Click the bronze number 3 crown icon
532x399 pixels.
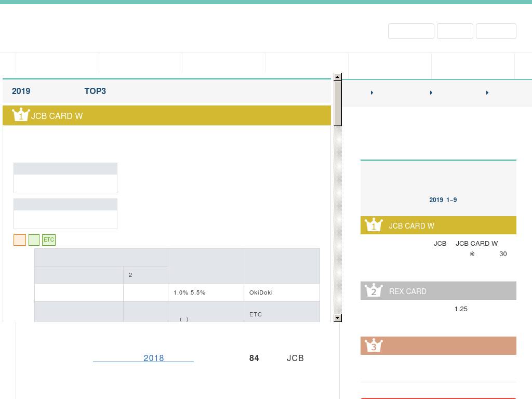coord(374,345)
